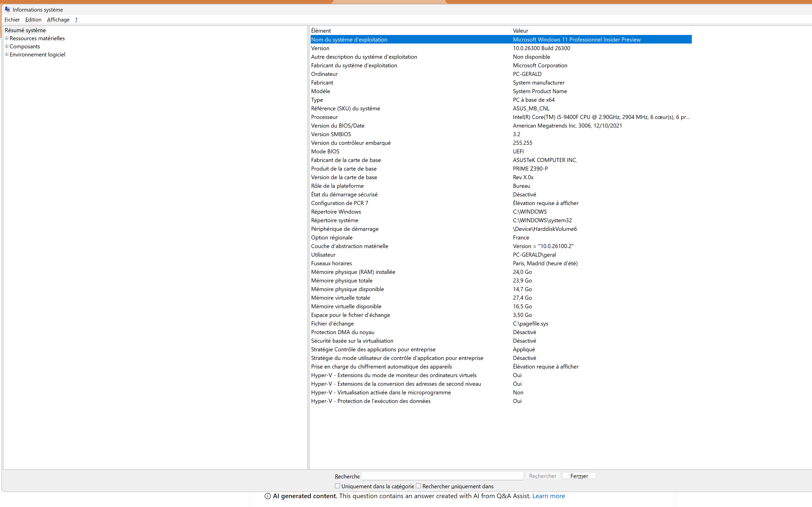Viewport: 812px width, 507px height.
Task: Open the Fichier menu
Action: [x=12, y=19]
